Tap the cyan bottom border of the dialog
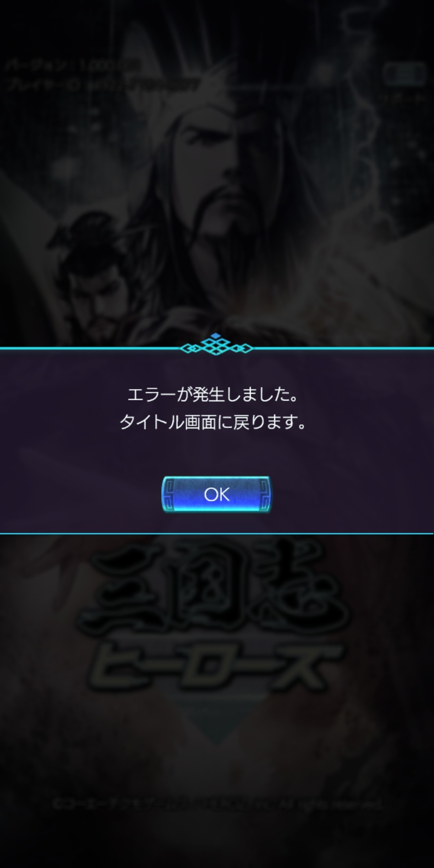Image resolution: width=434 pixels, height=868 pixels. (217, 534)
